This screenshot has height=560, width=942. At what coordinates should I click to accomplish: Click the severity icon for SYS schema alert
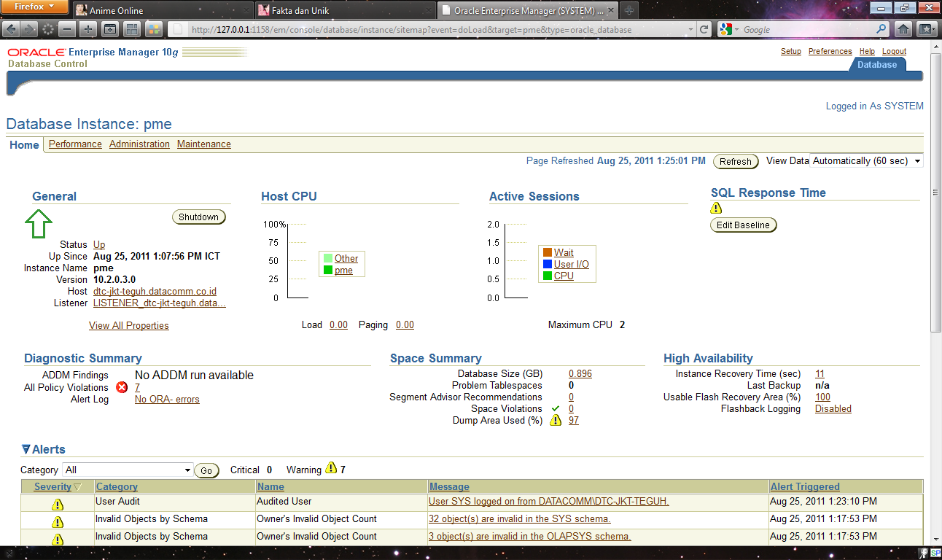(x=58, y=522)
